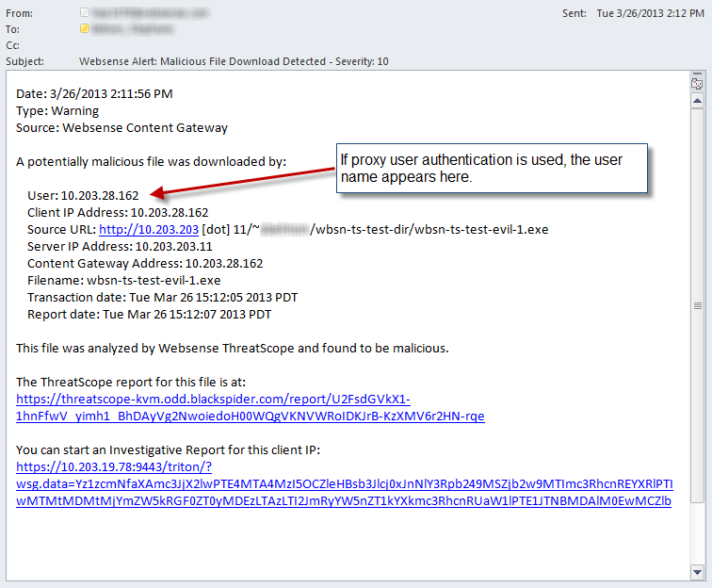Open the https://10.203.19.78:9443/triton/ link
The image size is (712, 588).
tap(114, 467)
